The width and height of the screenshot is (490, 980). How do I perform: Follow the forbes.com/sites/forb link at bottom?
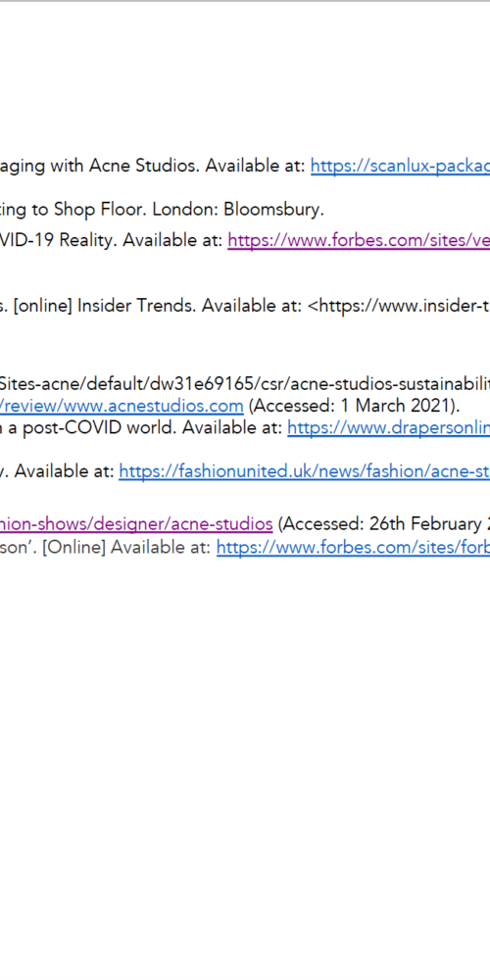pyautogui.click(x=353, y=548)
